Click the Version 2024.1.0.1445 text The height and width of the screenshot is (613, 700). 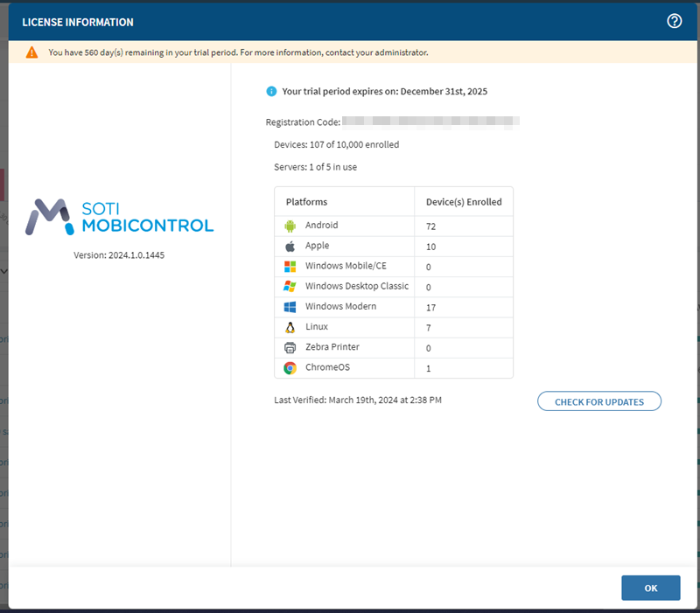119,255
